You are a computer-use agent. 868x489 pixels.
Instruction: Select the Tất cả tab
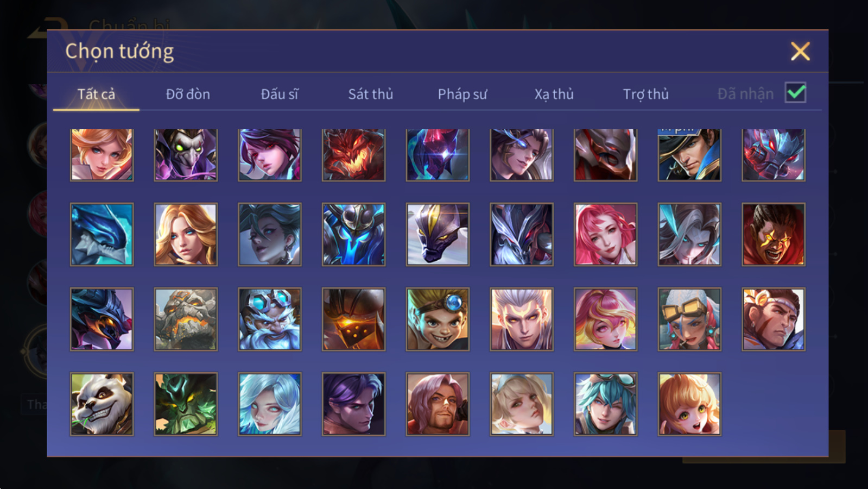coord(96,94)
